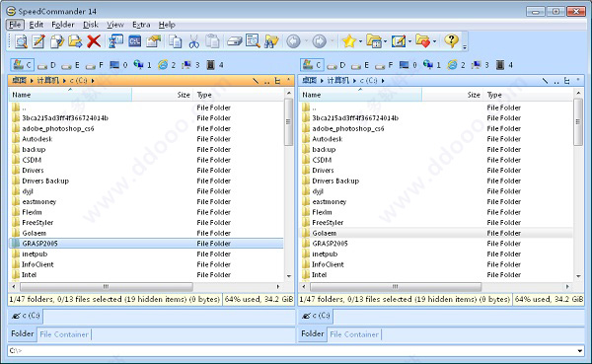
Task: Open the Extra menu
Action: tap(141, 25)
